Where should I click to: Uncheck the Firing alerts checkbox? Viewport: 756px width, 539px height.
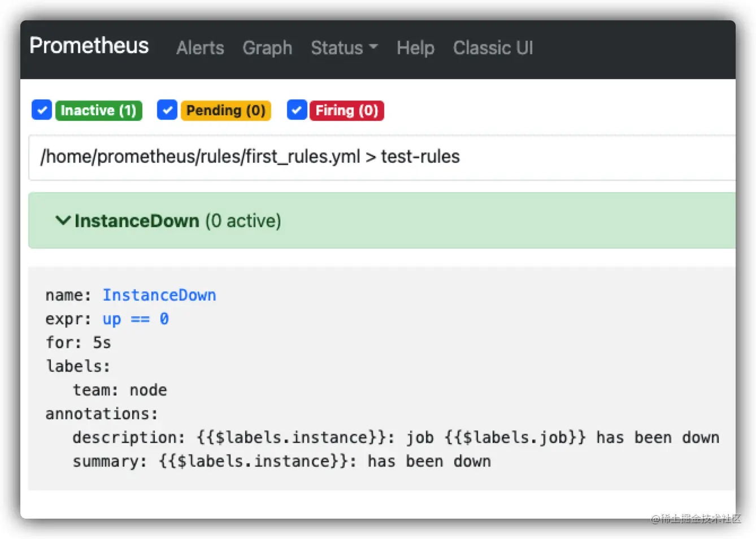point(297,110)
